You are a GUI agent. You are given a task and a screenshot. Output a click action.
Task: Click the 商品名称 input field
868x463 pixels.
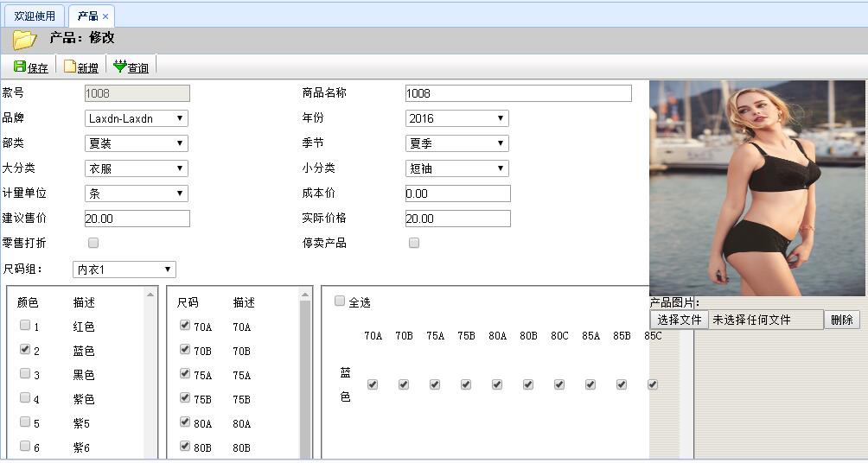click(x=518, y=93)
